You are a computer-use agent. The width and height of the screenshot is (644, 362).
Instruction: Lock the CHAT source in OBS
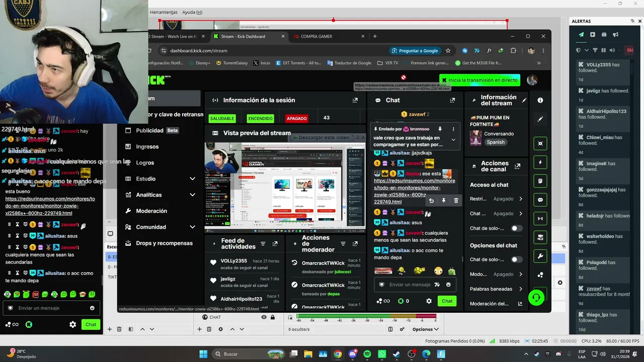(x=273, y=317)
